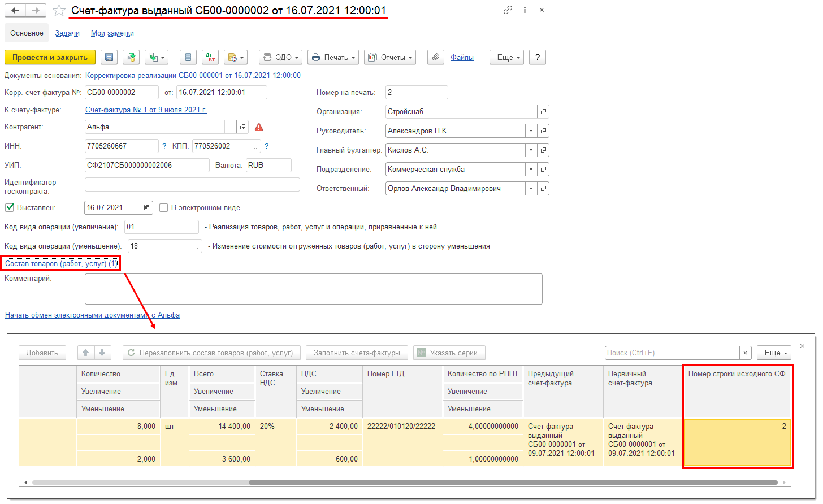Open the Мои заметки tab
Viewport: 823px width, 504px height.
(x=112, y=33)
